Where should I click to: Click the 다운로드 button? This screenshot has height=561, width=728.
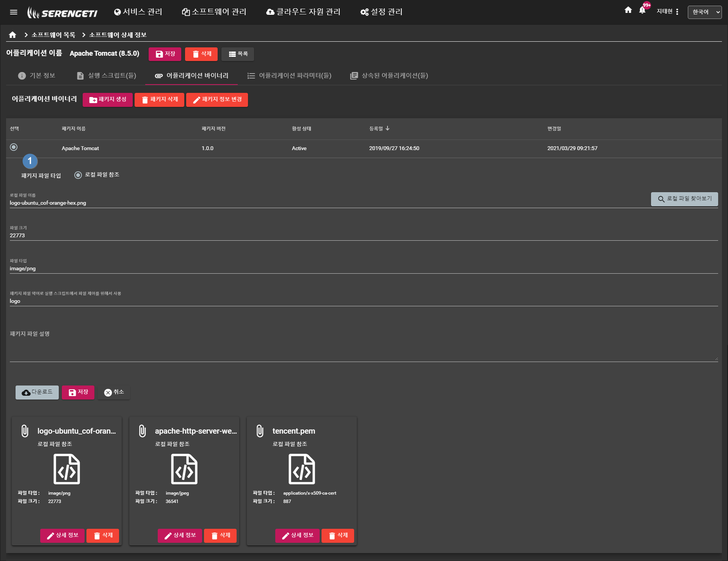(x=37, y=392)
